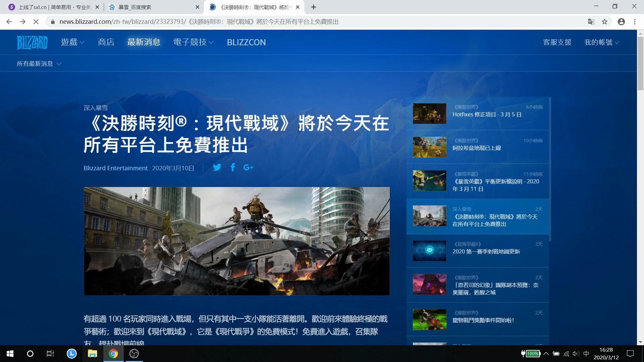This screenshot has height=362, width=644.
Task: Open 2020 第一賽季對戰地圖更新 article
Action: (x=486, y=252)
